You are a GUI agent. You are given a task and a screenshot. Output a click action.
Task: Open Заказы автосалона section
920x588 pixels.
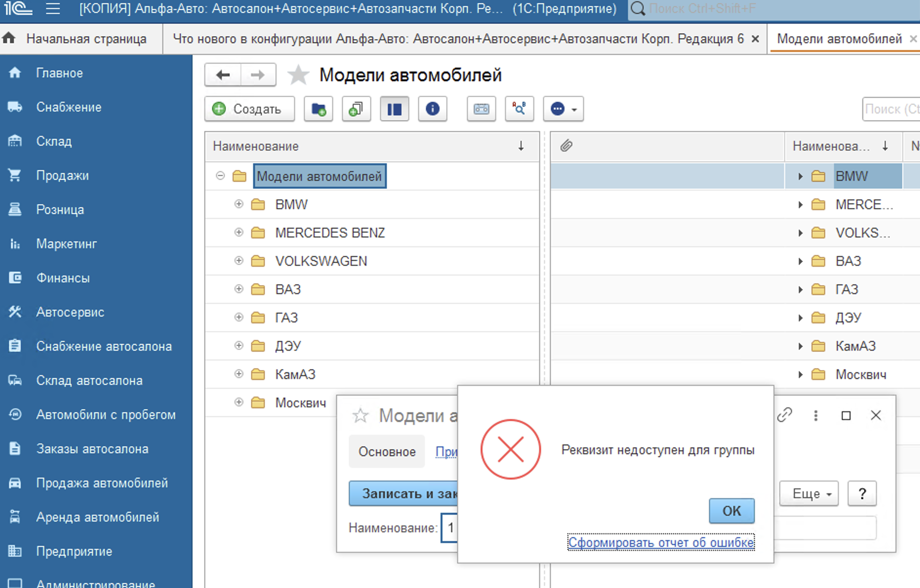[x=92, y=449]
